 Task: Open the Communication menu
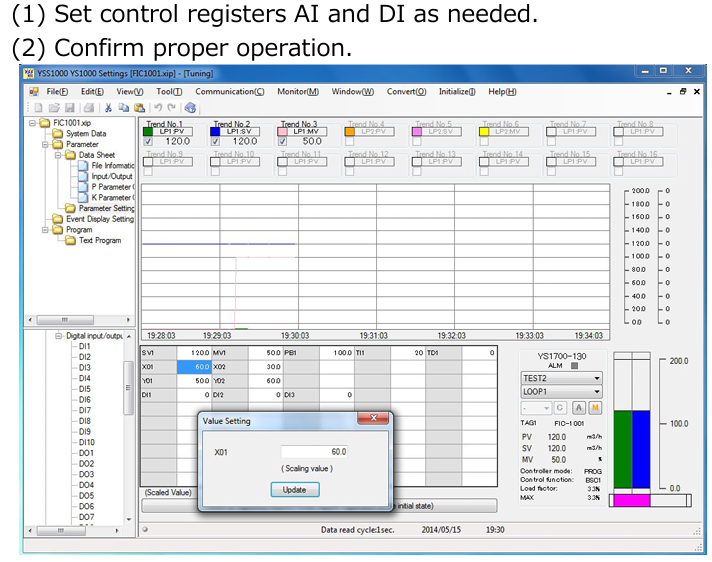tap(229, 92)
